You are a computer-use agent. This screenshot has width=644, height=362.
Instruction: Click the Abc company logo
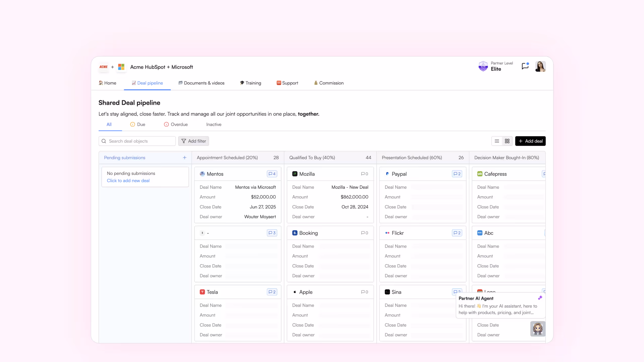click(480, 233)
